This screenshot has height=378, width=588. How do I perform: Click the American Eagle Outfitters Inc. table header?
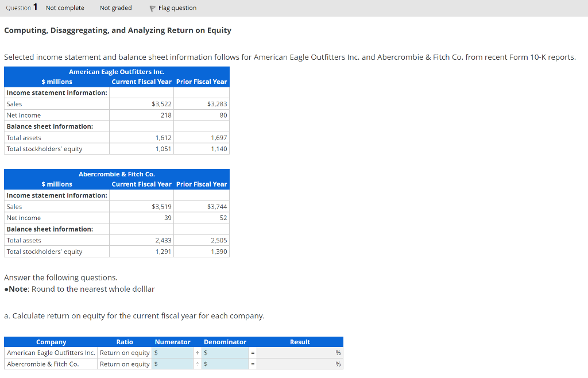tap(117, 72)
